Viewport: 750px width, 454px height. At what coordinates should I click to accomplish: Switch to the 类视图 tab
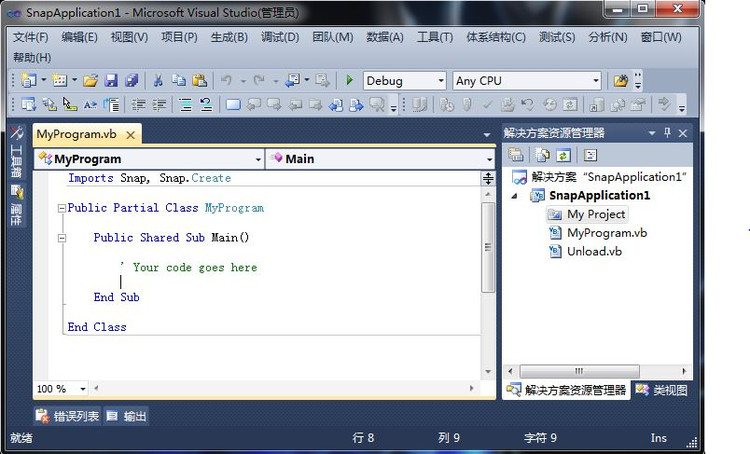click(x=662, y=390)
